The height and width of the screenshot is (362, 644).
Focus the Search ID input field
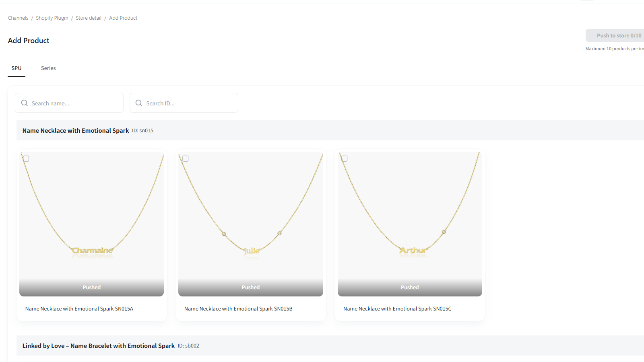[184, 103]
